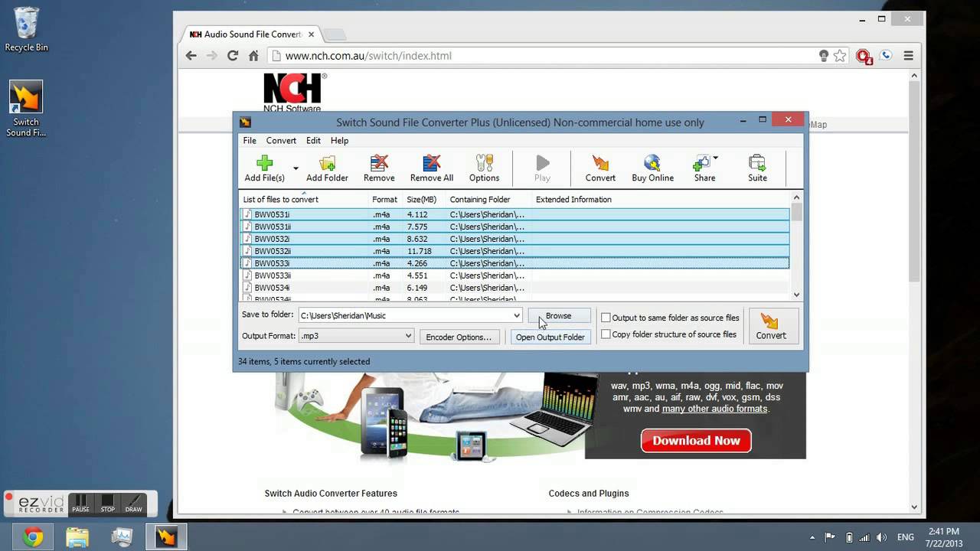
Task: Select file BWV0533ii in the list
Action: 514,275
